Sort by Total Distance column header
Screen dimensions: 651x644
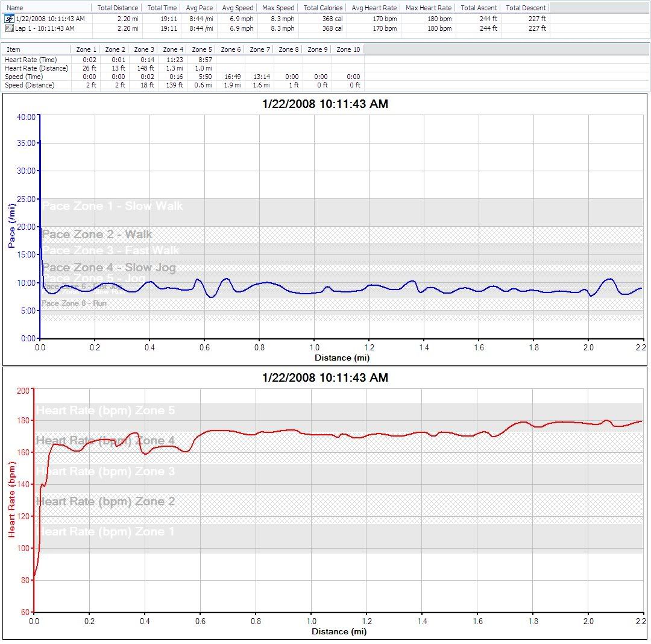118,8
